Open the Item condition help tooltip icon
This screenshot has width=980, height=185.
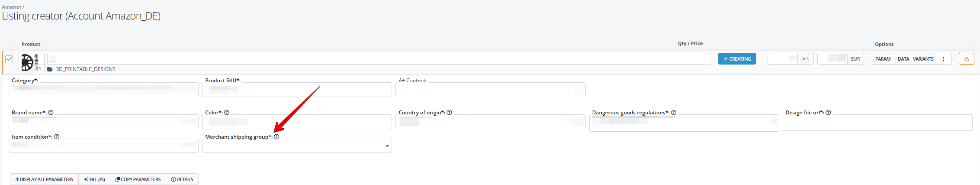pos(57,137)
